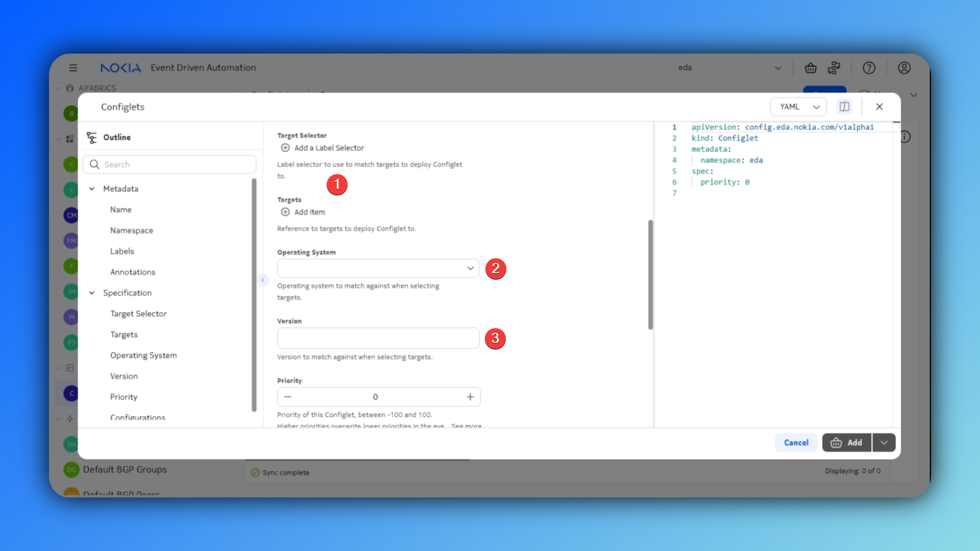Click the form's vertical scrollbar
Screen dimensions: 980x551
(x=650, y=275)
